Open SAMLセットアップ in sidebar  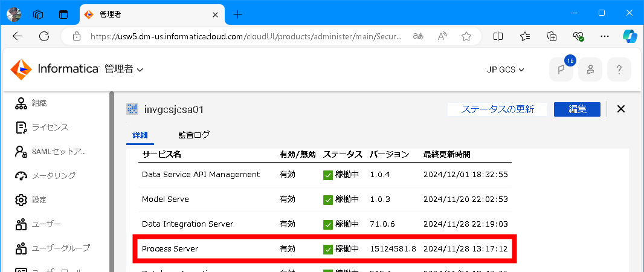[x=50, y=152]
